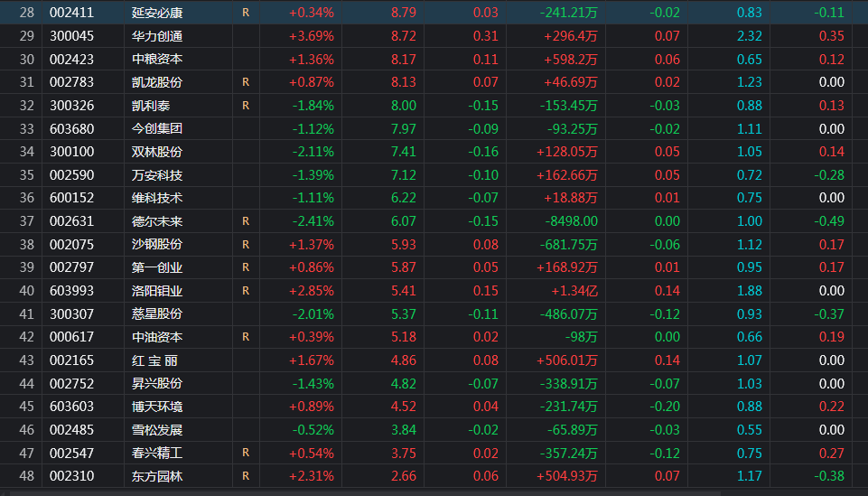868x496 pixels.
Task: Click the R marker beside 东方园林
Action: pyautogui.click(x=246, y=477)
